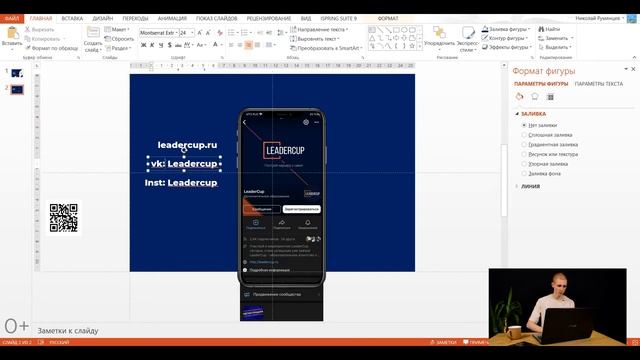This screenshot has height=360, width=640.
Task: Click Inst: Leadercup text on slide
Action: pyautogui.click(x=181, y=183)
